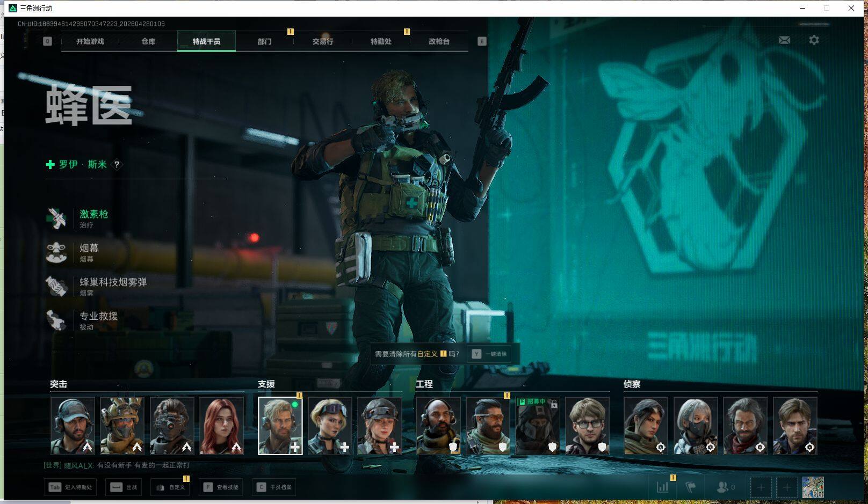The image size is (868, 504).
Task: Open the flags icon in bottom bar
Action: point(691,487)
